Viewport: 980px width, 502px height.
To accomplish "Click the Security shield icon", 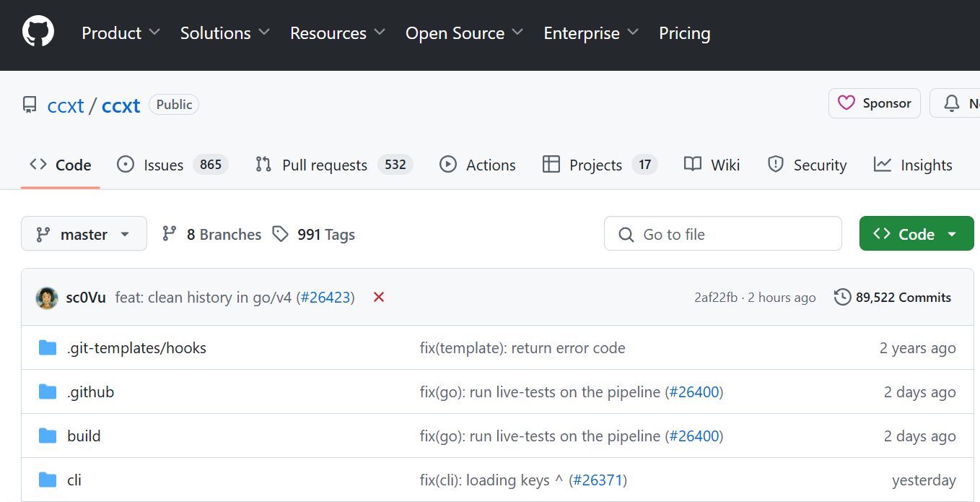I will coord(776,165).
